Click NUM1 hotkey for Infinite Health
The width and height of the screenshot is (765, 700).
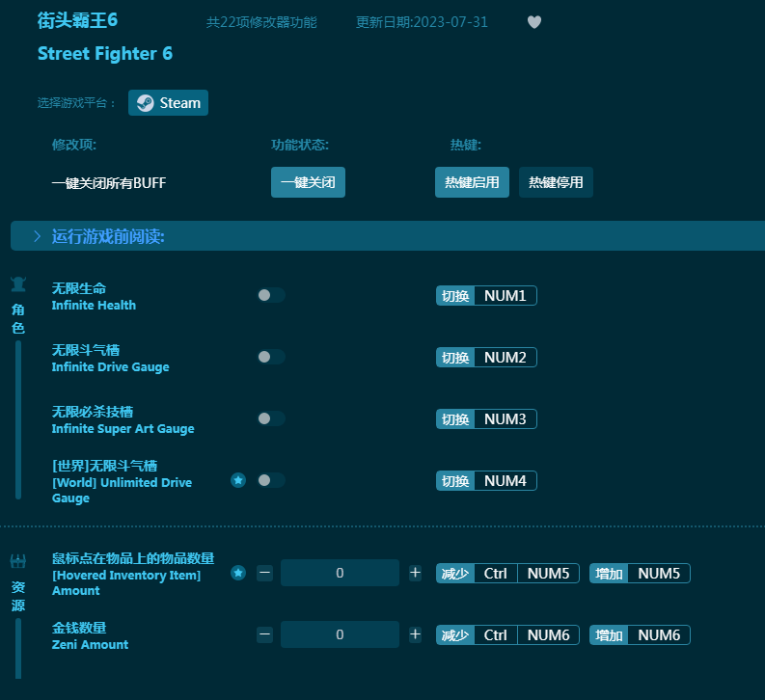coord(486,295)
